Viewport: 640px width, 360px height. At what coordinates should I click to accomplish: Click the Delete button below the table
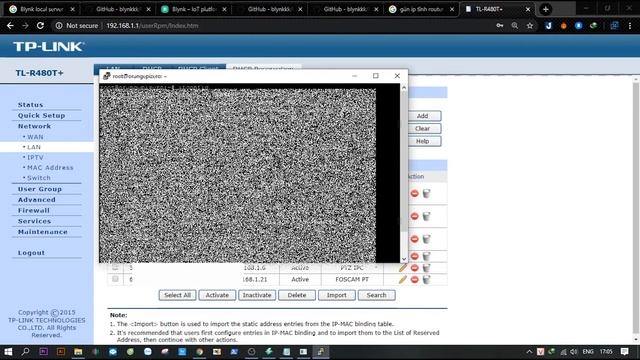click(297, 295)
